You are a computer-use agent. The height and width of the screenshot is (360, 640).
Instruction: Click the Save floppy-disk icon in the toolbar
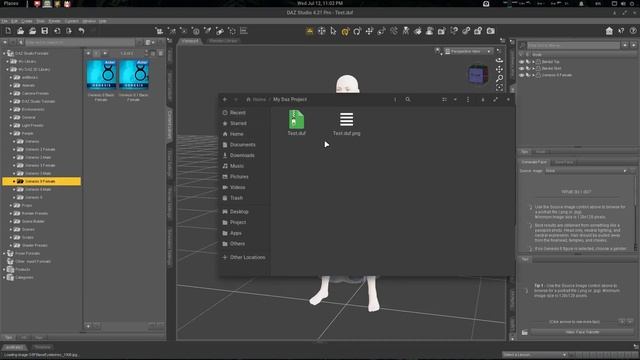pos(44,31)
